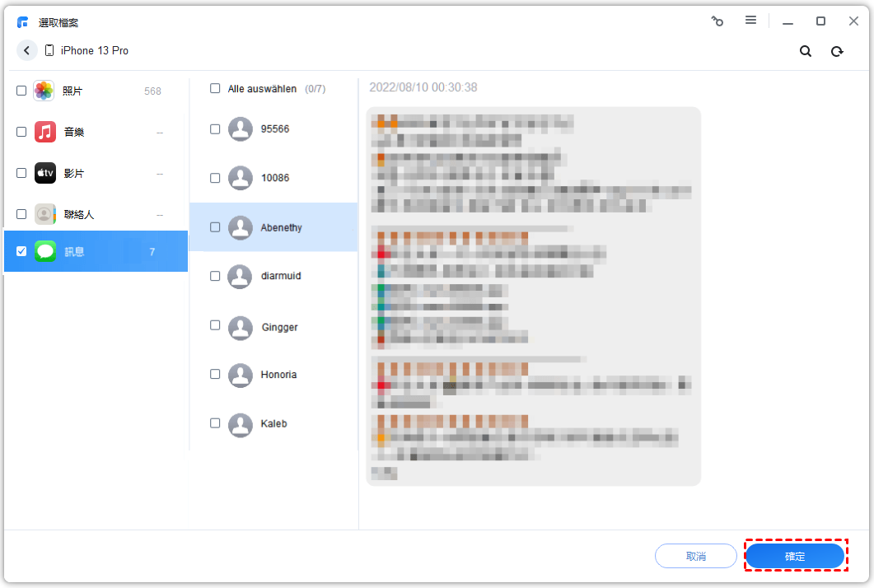Open the search magnifier icon
Screen dimensions: 874x588
point(806,51)
